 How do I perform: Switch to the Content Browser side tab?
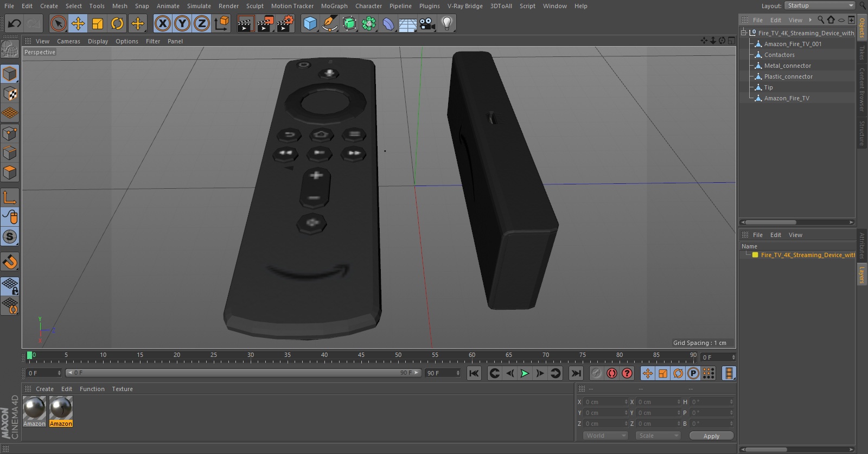861,89
